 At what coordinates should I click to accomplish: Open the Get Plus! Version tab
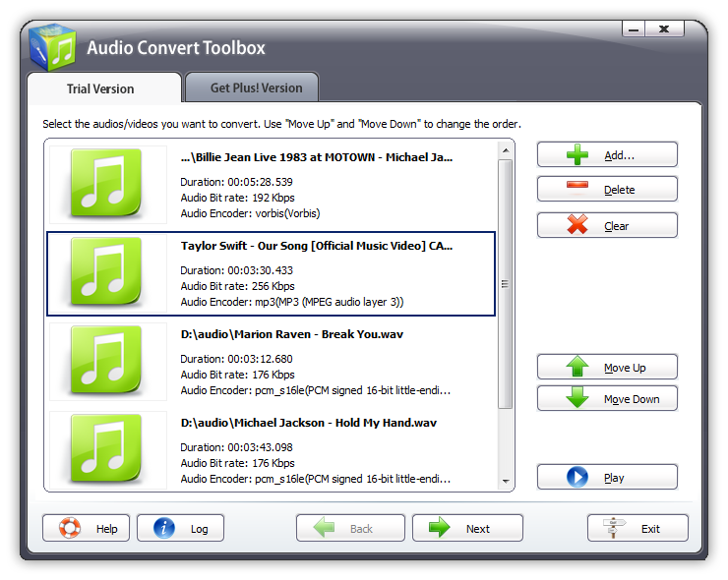252,87
